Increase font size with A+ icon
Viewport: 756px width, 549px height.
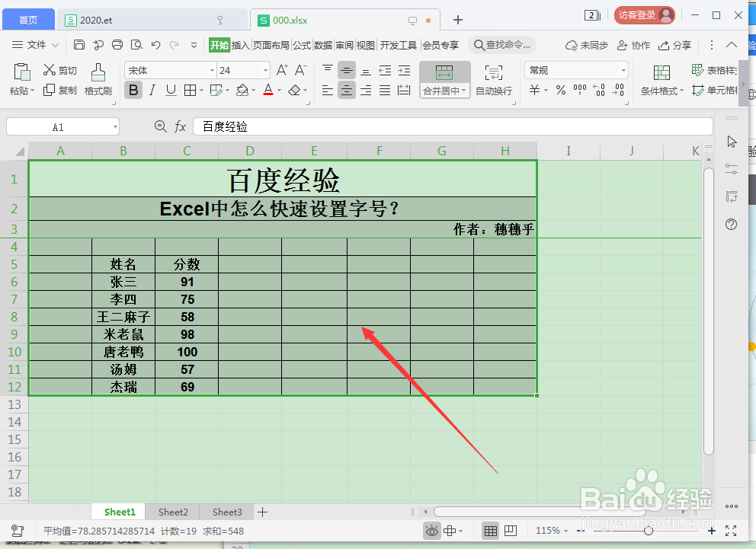[x=282, y=70]
